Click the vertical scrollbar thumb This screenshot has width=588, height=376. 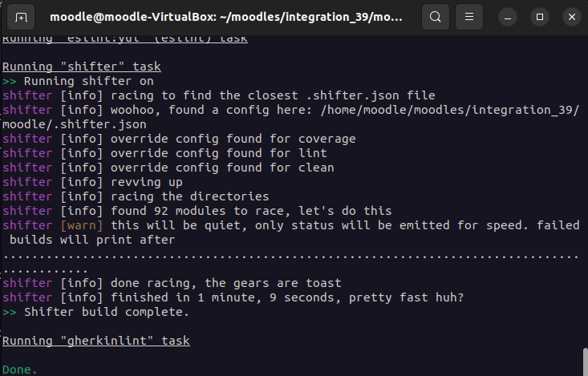point(585,362)
